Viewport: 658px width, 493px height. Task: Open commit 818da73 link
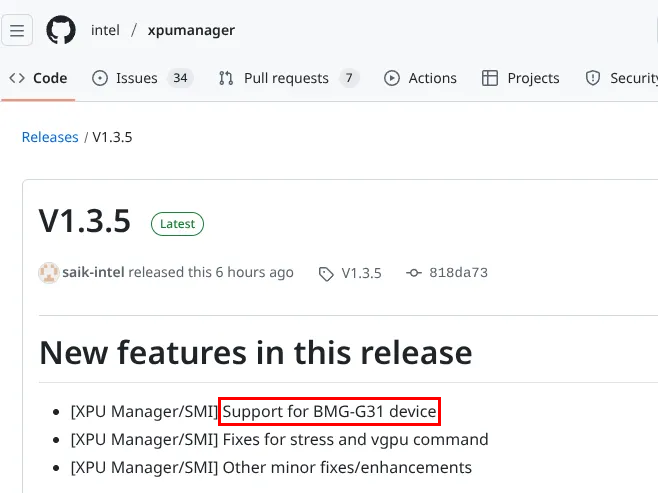(x=458, y=273)
